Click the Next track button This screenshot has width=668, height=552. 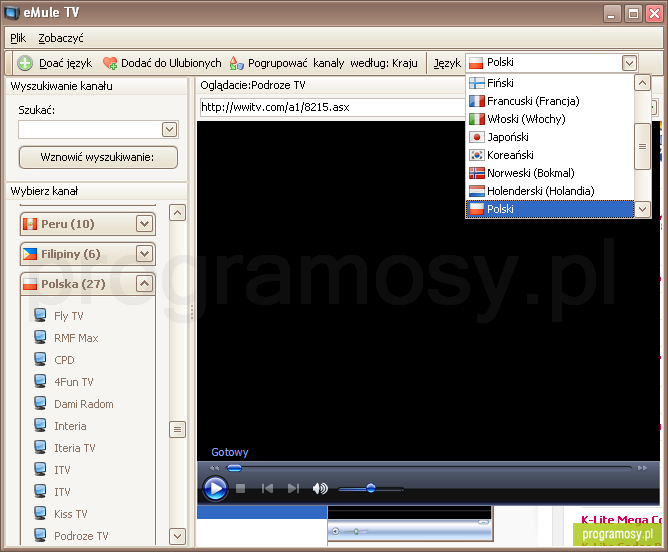(x=293, y=488)
